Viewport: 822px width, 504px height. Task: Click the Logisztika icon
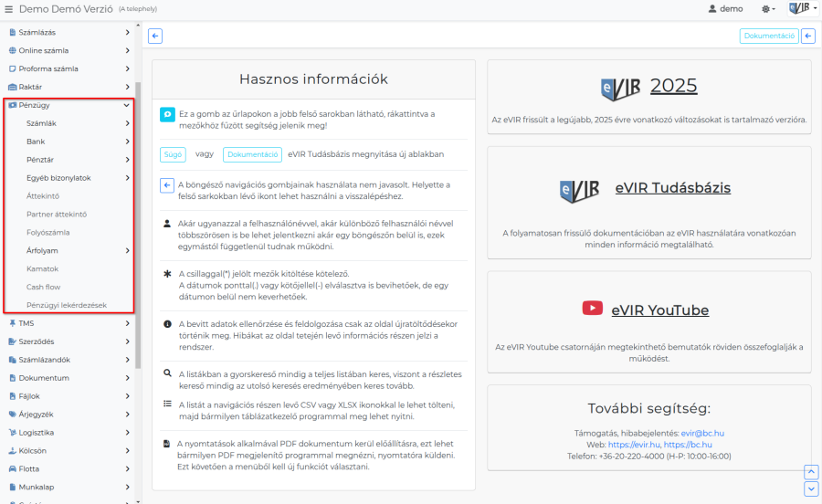(x=12, y=433)
